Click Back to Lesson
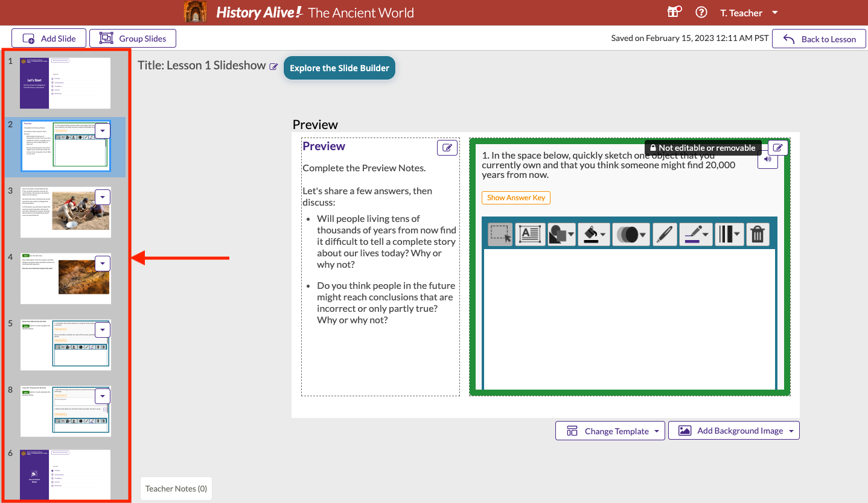The width and height of the screenshot is (868, 503). 819,38
